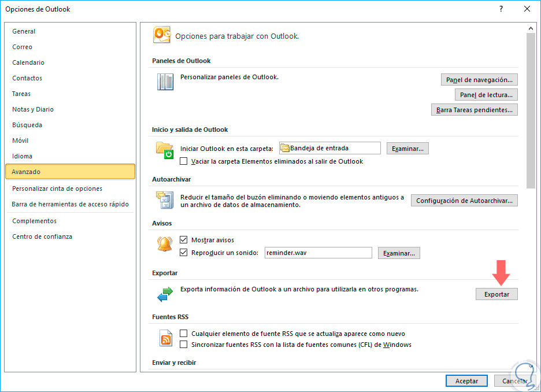The width and height of the screenshot is (541, 392).
Task: Click the Outlook options header icon
Action: coord(162,35)
